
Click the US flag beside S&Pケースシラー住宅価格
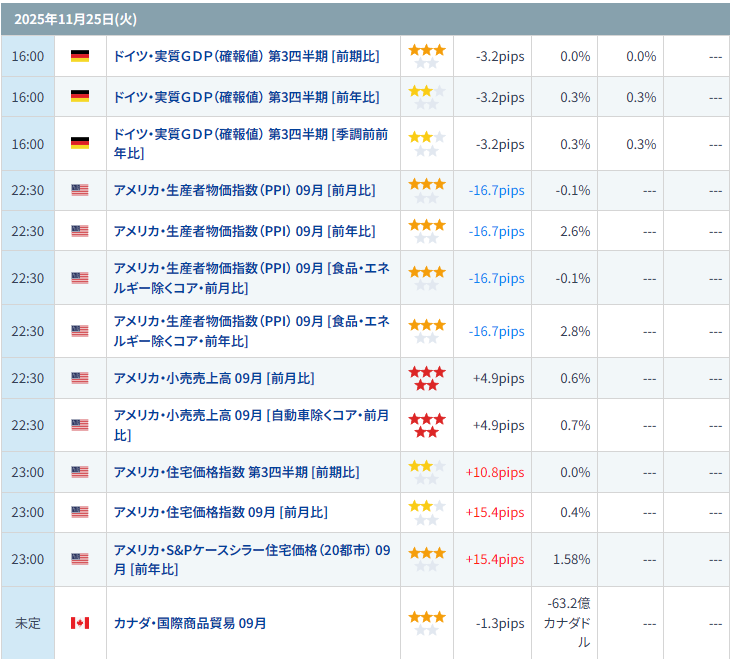pos(80,559)
